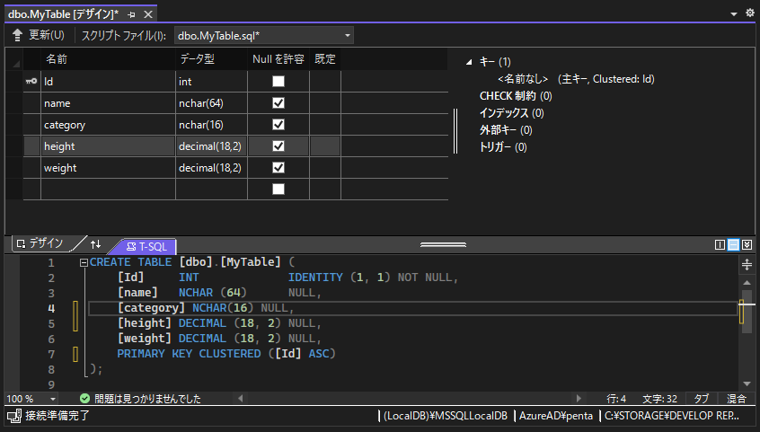Click the horizontal split layout icon
The image size is (760, 432).
pyautogui.click(x=733, y=245)
